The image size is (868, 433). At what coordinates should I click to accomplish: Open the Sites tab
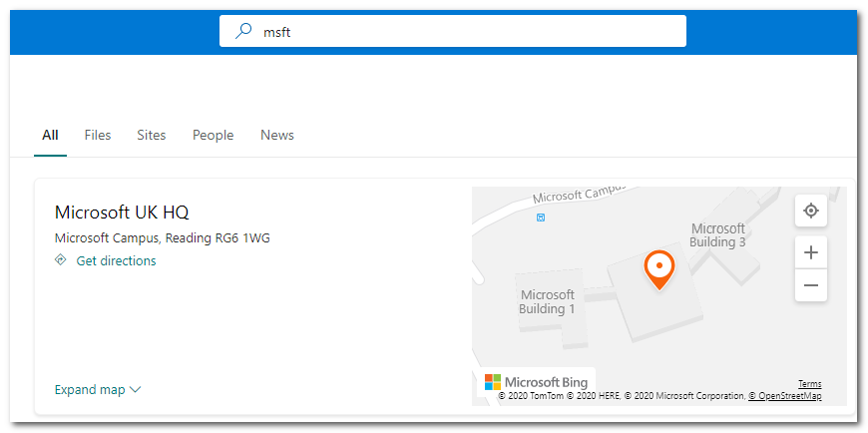(152, 135)
